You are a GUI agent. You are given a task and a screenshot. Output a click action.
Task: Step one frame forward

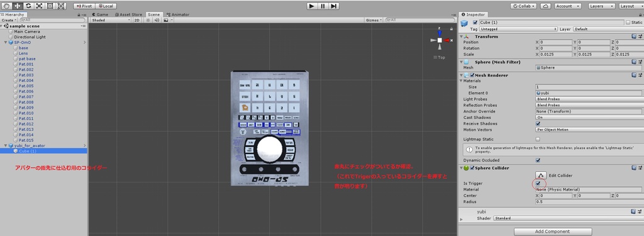pos(334,6)
